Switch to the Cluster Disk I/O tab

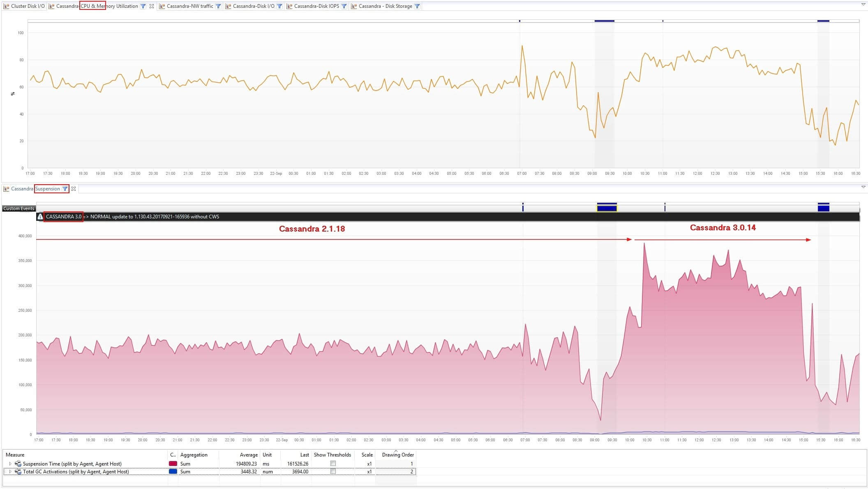pos(25,6)
